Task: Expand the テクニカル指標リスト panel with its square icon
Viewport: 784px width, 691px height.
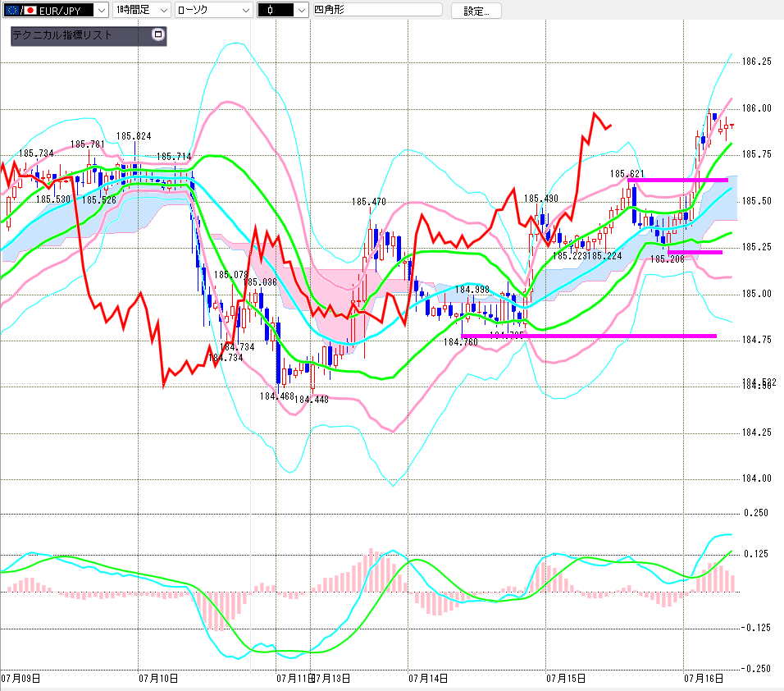Action: click(158, 34)
